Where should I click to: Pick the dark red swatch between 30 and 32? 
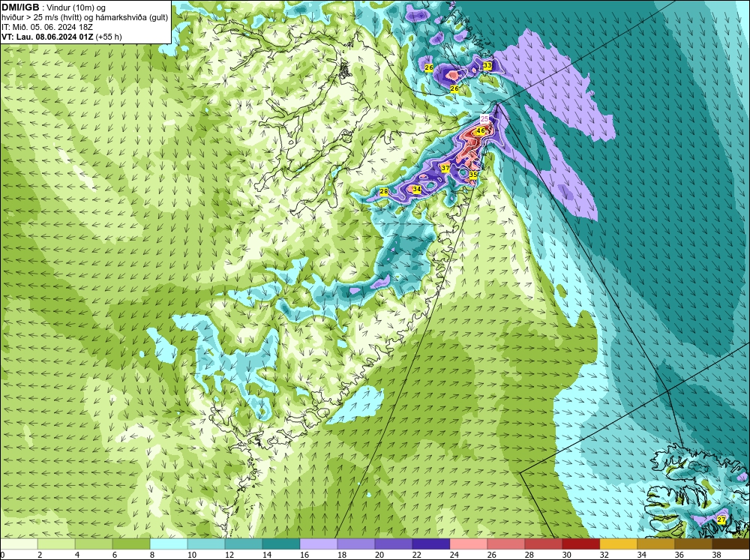(x=581, y=544)
